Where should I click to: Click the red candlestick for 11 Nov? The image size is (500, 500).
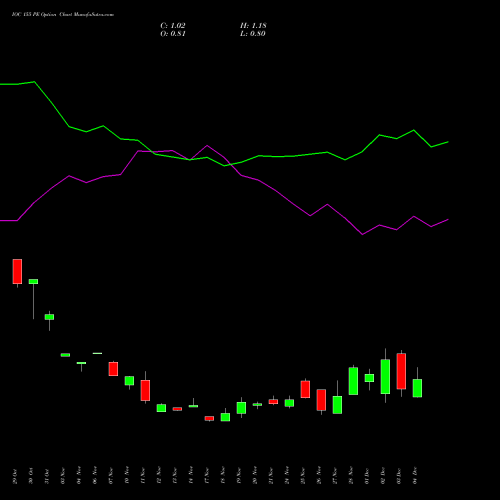pyautogui.click(x=145, y=390)
